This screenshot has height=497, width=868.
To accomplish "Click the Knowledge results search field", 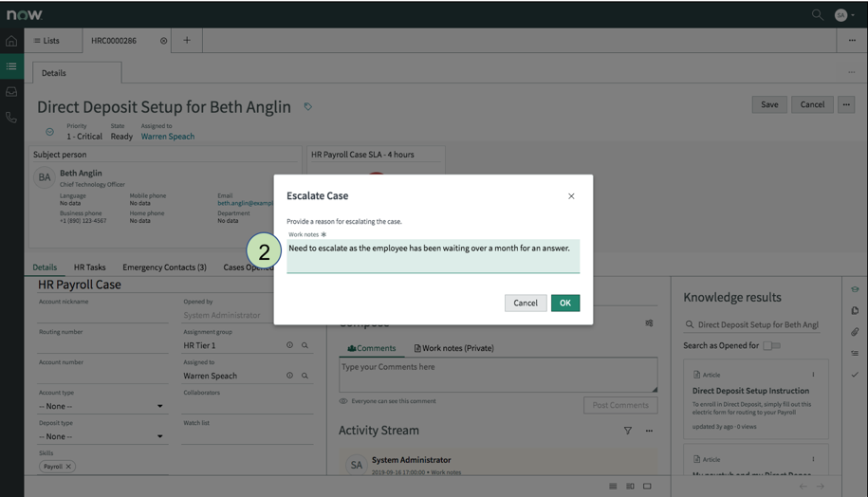I will (751, 325).
